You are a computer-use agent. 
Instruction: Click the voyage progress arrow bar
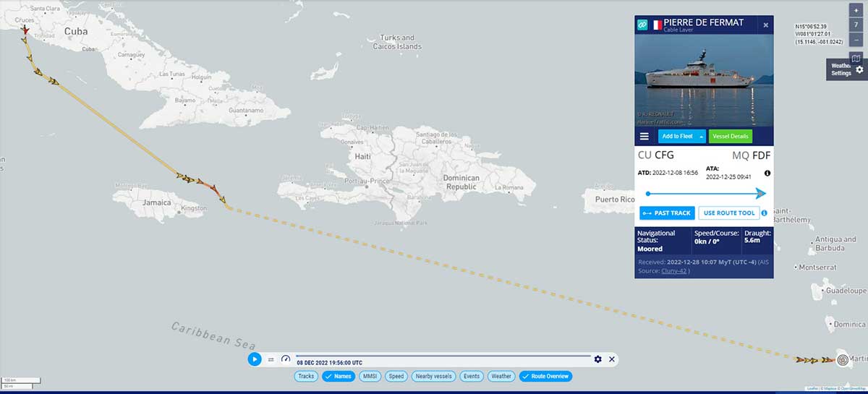[x=706, y=193]
